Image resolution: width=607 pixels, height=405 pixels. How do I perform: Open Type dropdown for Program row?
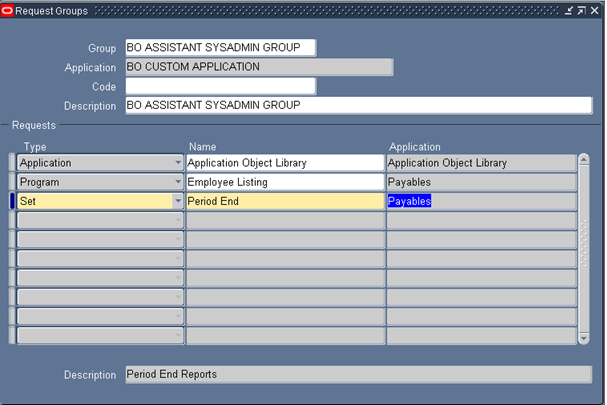click(178, 182)
